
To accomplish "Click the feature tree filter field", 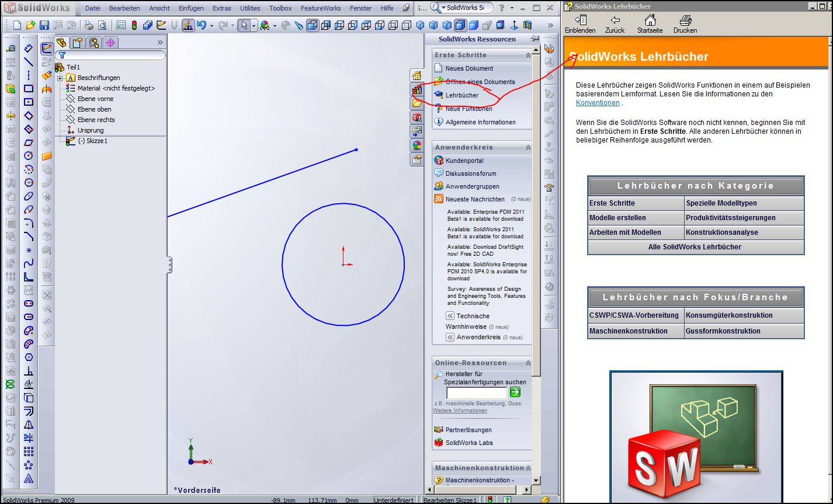I will [x=110, y=55].
